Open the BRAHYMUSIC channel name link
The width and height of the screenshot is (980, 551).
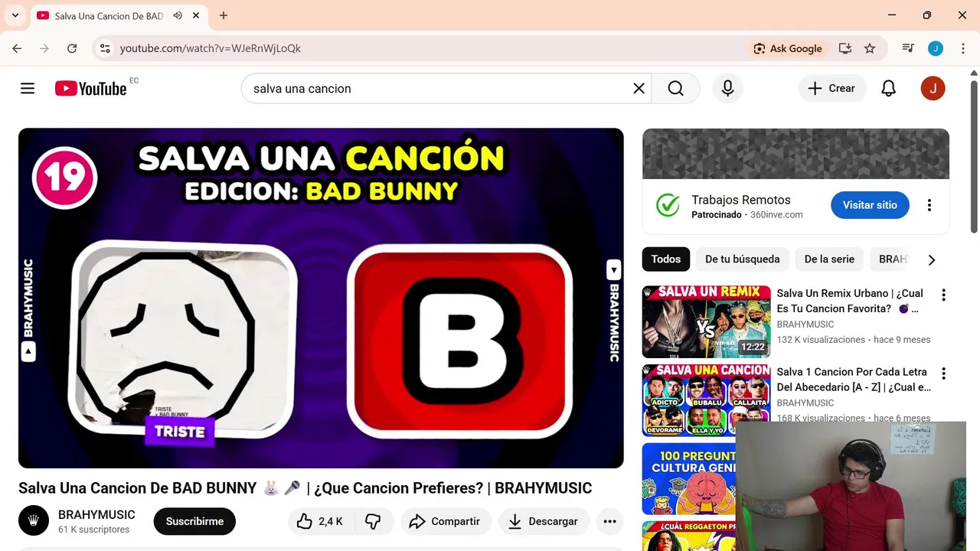96,514
